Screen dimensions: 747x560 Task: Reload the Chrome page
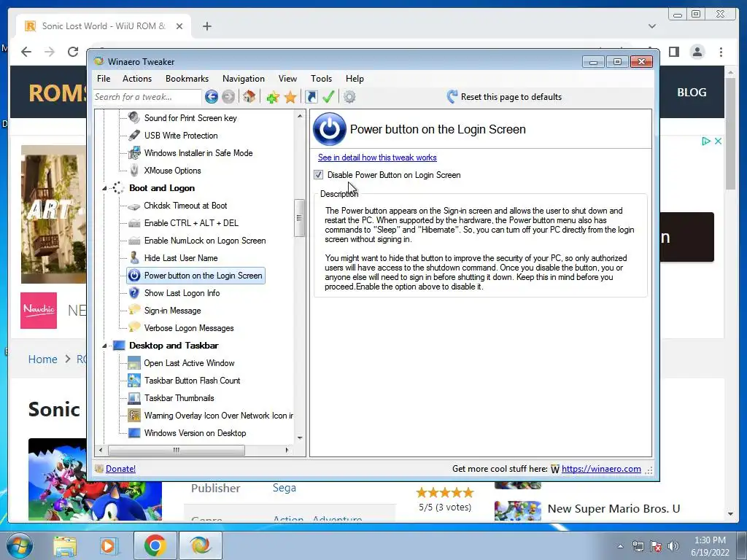pos(73,52)
